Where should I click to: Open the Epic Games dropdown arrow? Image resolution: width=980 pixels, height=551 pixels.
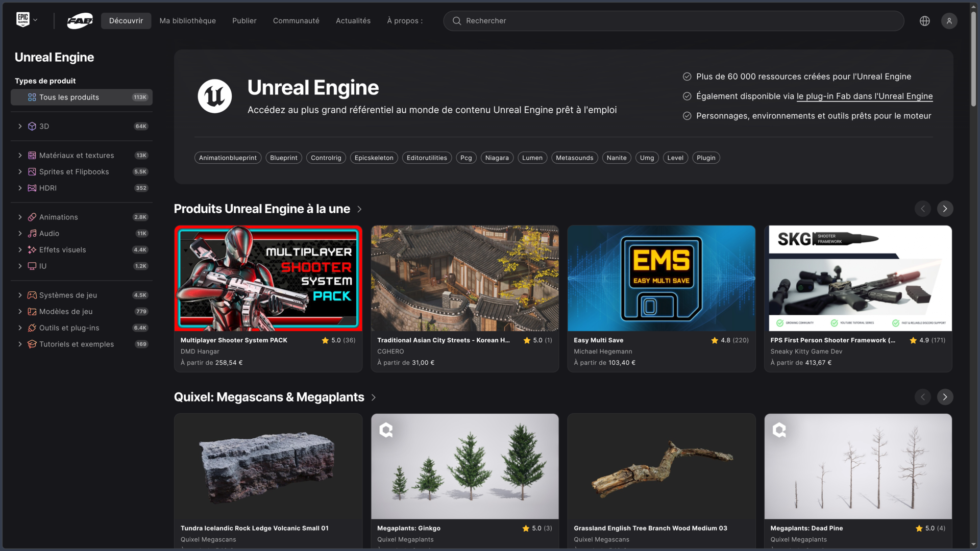click(35, 20)
